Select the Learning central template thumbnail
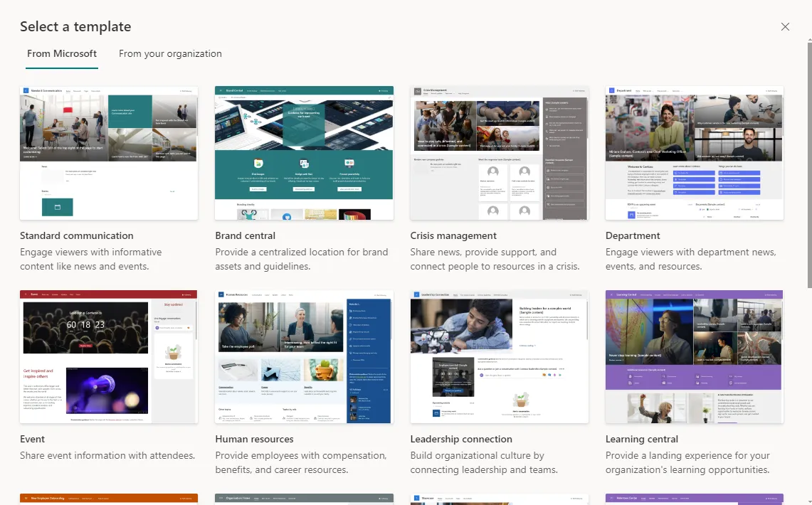The height and width of the screenshot is (505, 812). (695, 357)
